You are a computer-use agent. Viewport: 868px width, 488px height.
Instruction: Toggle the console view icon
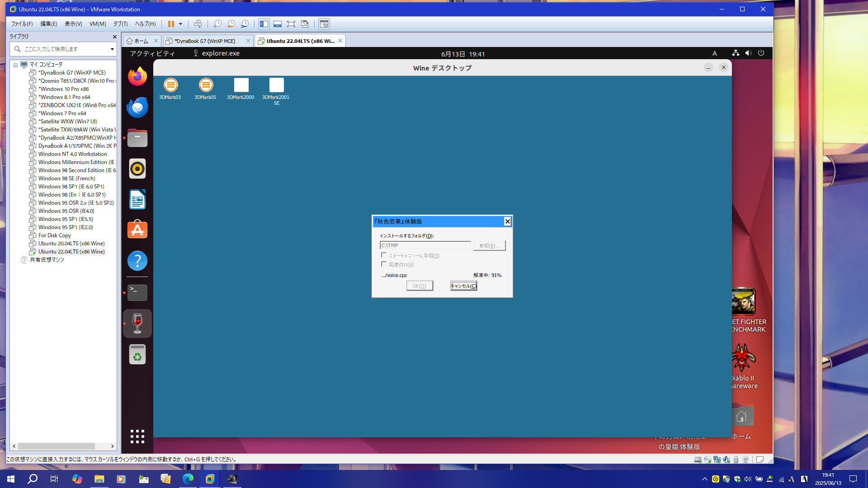click(324, 24)
